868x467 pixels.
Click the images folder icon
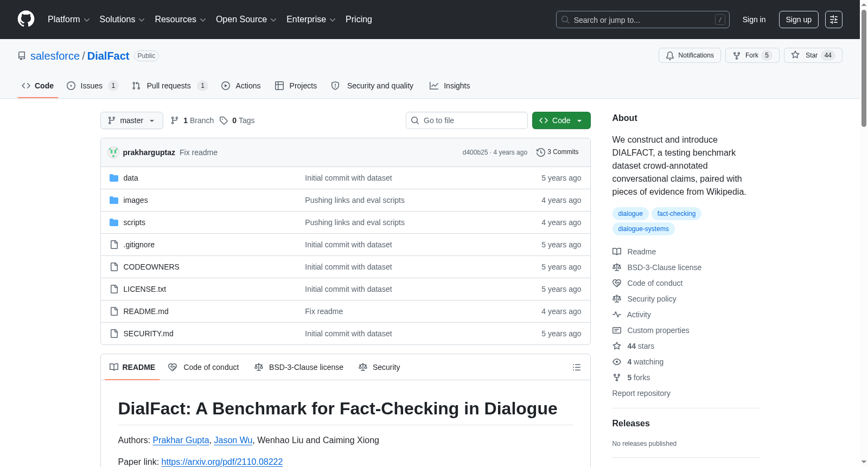(114, 200)
